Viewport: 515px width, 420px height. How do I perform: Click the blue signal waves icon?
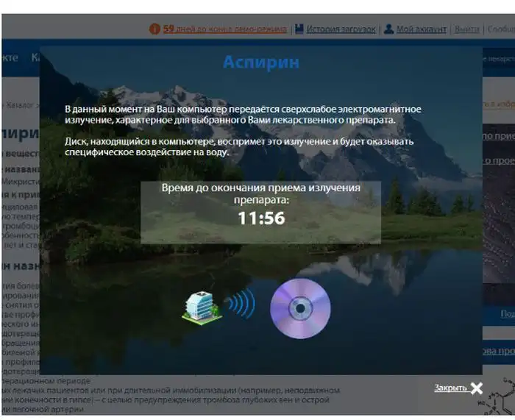240,303
